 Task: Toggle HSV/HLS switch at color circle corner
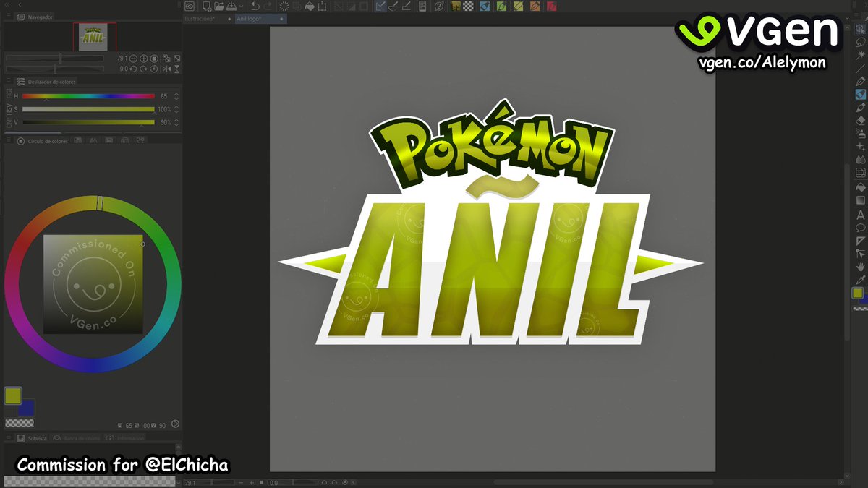(x=175, y=424)
